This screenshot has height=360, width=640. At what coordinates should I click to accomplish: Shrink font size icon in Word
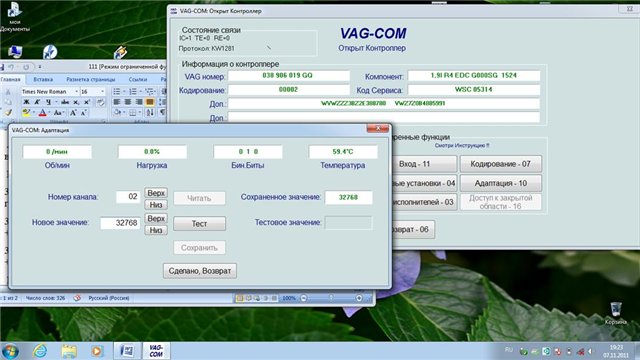tap(84, 113)
